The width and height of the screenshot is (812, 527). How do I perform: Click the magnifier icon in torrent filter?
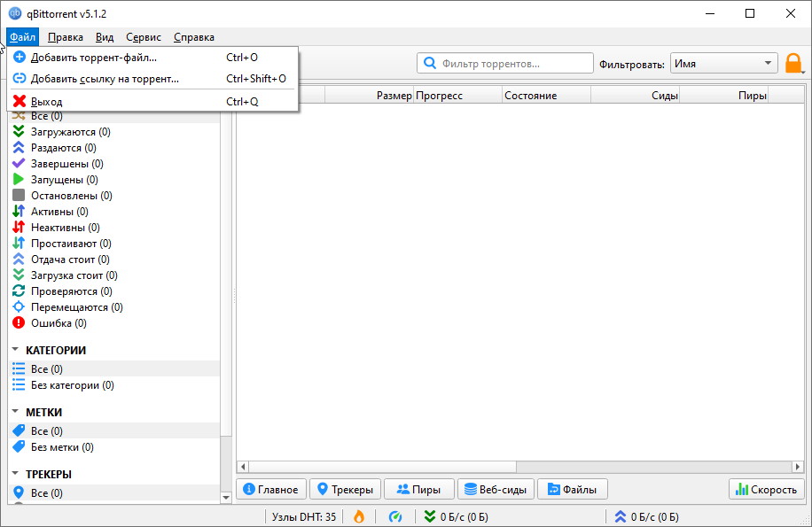(x=430, y=63)
